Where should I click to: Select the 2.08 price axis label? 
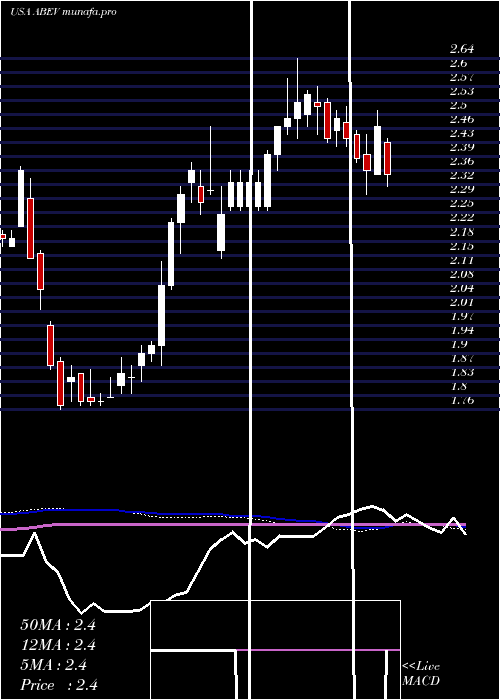point(462,274)
